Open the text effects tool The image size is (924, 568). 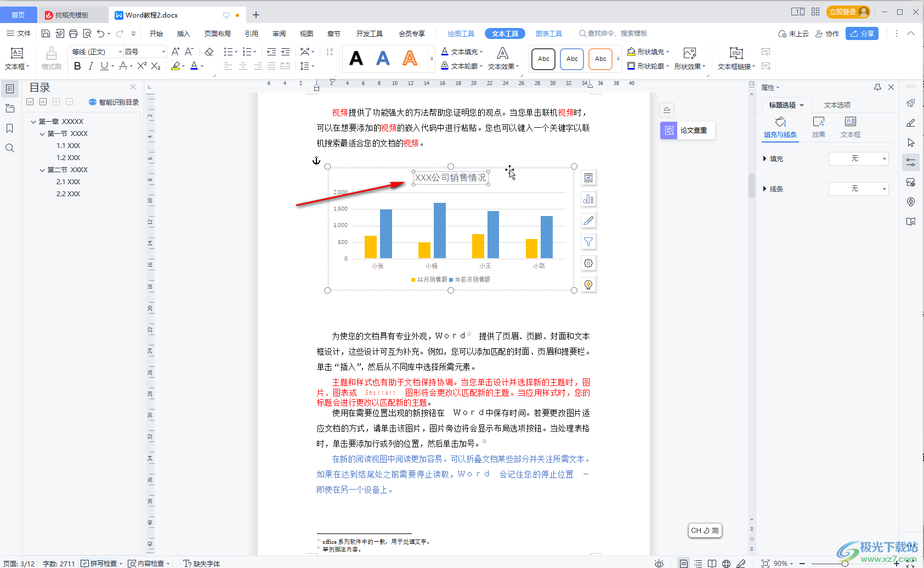pos(503,58)
